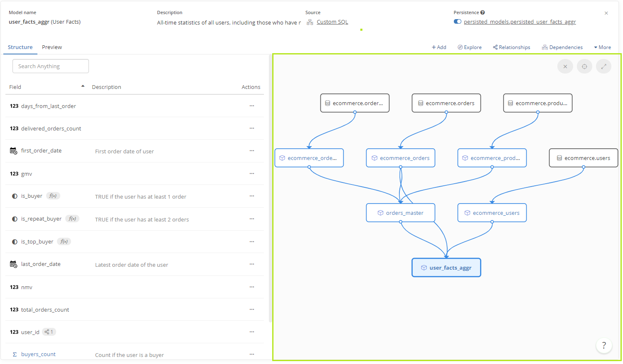623x364 pixels.
Task: Close the dependency graph panel
Action: click(565, 66)
